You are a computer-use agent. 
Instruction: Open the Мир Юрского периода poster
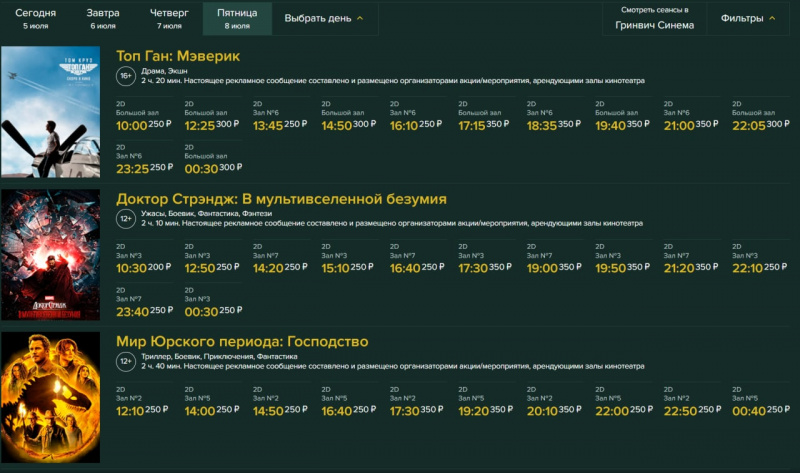pyautogui.click(x=51, y=397)
